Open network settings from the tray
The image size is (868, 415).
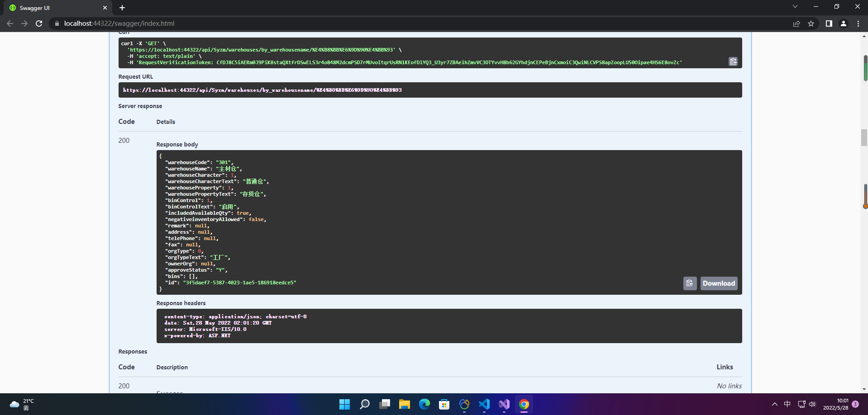[x=801, y=404]
